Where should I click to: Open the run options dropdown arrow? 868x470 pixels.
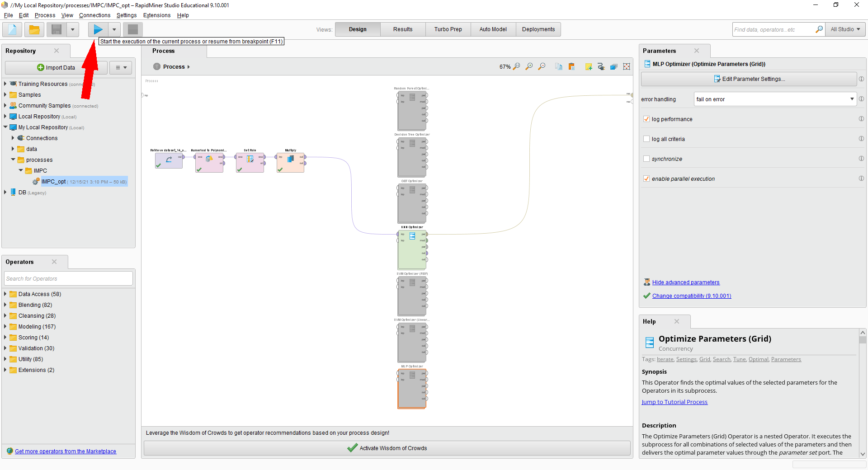pyautogui.click(x=114, y=29)
